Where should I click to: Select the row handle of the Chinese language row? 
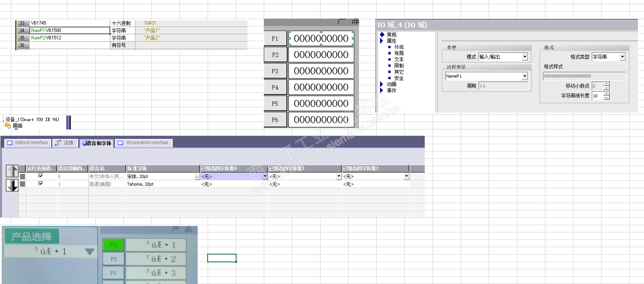coord(22,177)
